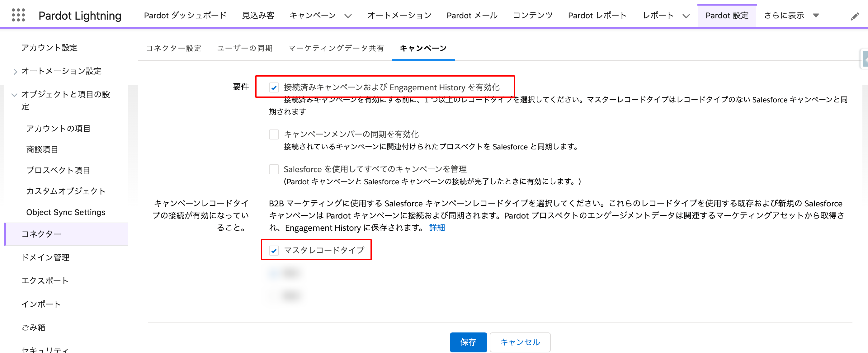
Task: Toggle 接続済みキャンペーンおよび Engagement History checkbox
Action: (274, 87)
